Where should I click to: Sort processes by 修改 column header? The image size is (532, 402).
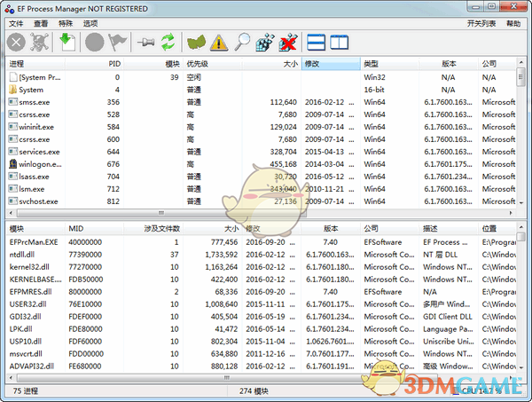[x=331, y=64]
